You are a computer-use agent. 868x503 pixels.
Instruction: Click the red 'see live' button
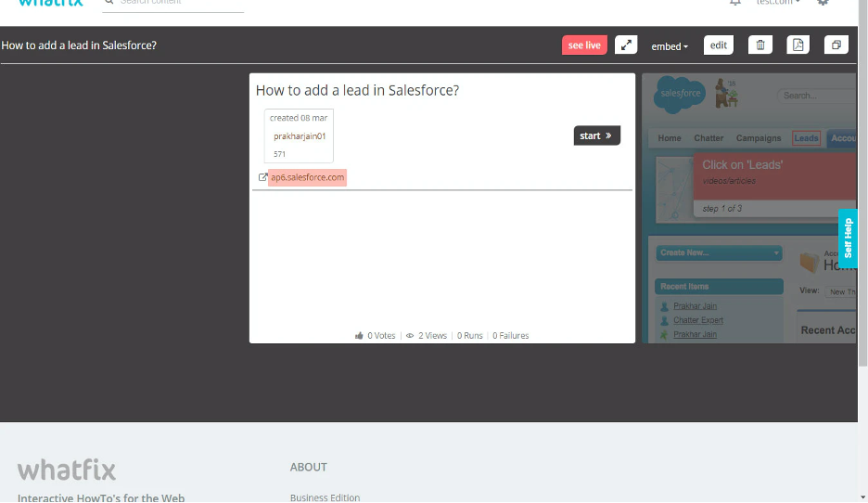point(584,45)
